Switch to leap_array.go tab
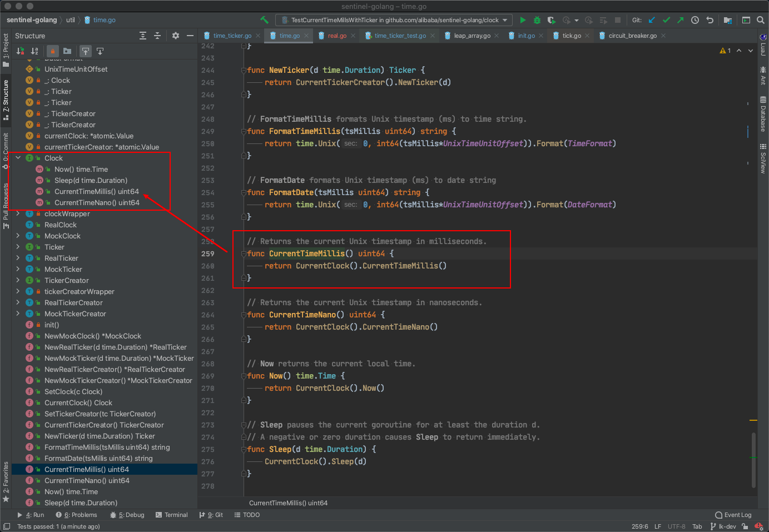Viewport: 769px width, 532px height. tap(472, 36)
